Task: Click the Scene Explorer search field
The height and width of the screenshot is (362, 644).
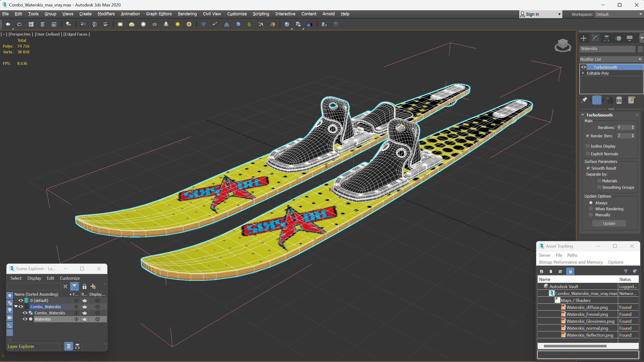Action: point(34,287)
